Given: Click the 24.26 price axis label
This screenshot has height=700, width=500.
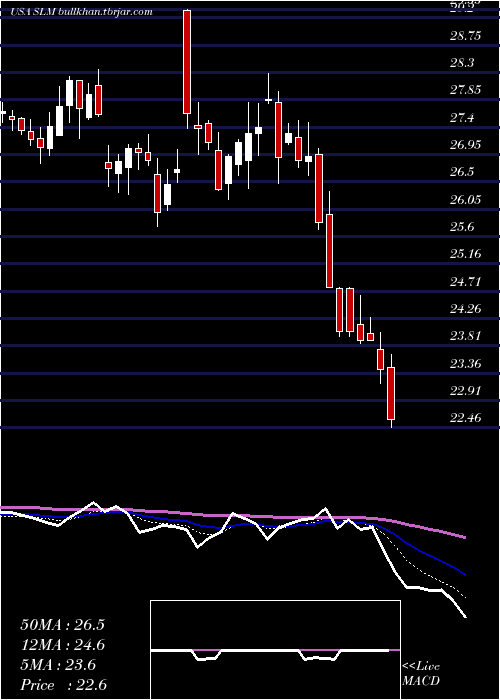Looking at the screenshot, I should tap(466, 309).
